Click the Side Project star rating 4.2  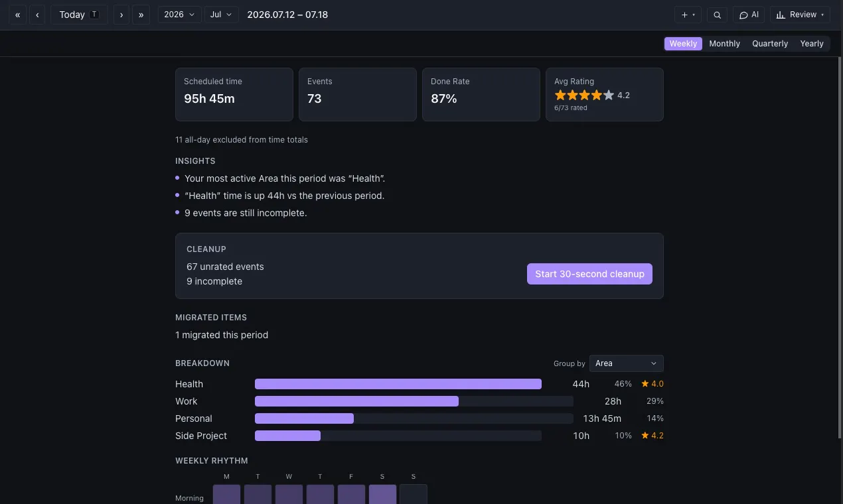click(x=652, y=436)
